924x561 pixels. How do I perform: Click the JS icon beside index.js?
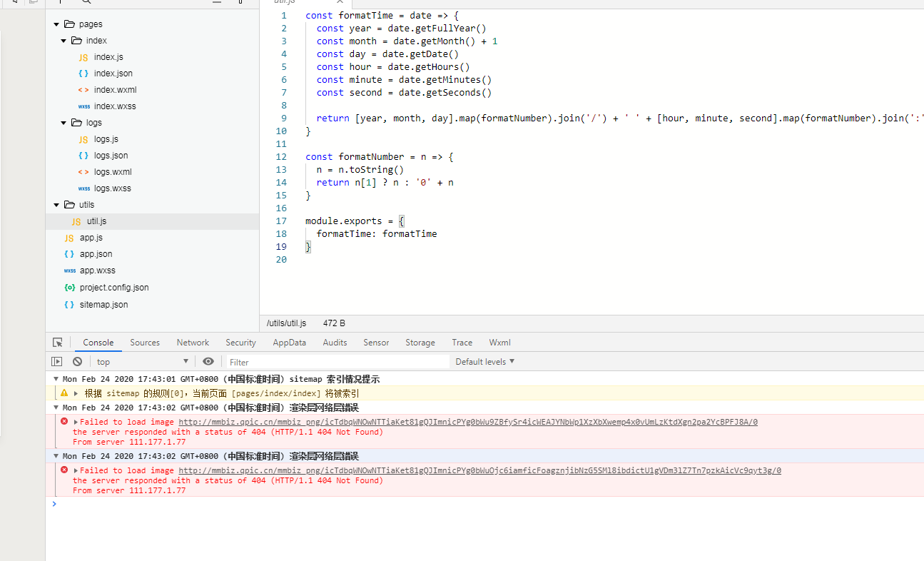(x=83, y=57)
